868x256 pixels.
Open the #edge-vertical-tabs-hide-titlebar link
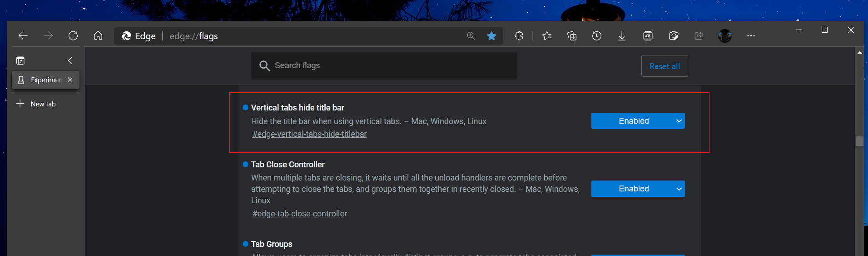click(x=309, y=134)
